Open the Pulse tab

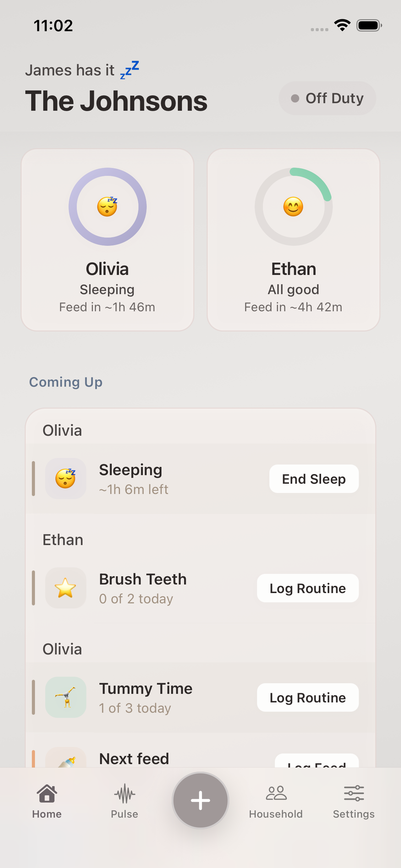[x=124, y=801]
